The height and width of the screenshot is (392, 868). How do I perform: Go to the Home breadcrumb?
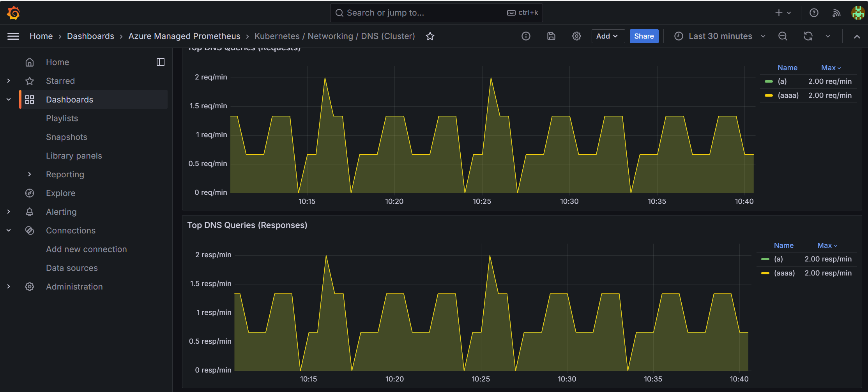click(41, 36)
